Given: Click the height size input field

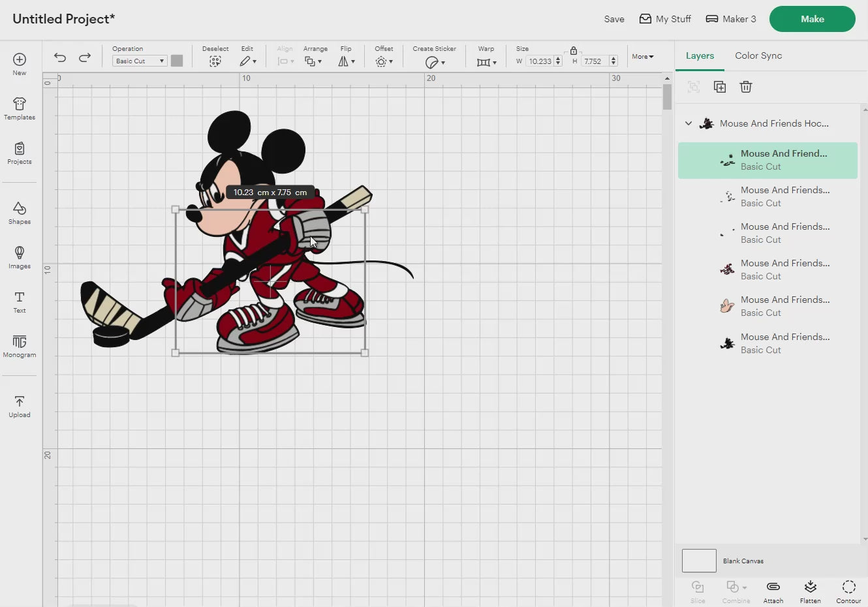Looking at the screenshot, I should [x=595, y=61].
